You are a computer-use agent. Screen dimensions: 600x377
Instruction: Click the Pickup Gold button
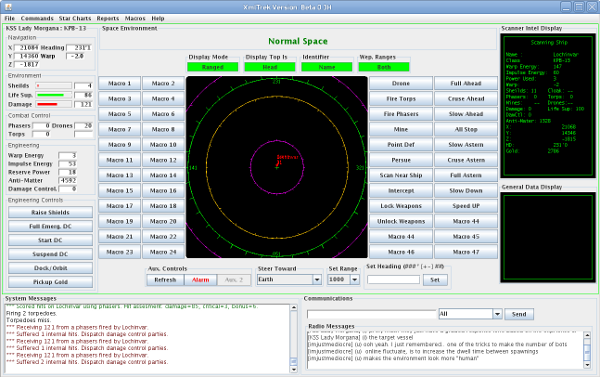[x=51, y=282]
